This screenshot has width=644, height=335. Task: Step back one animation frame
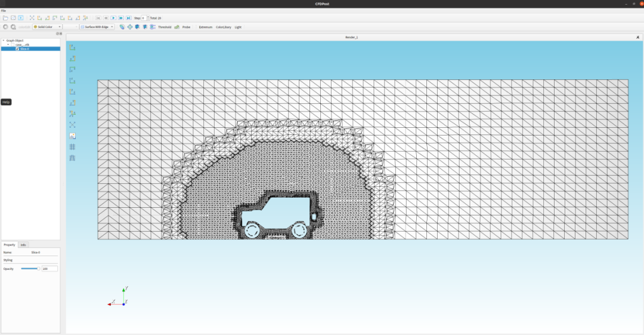(106, 18)
